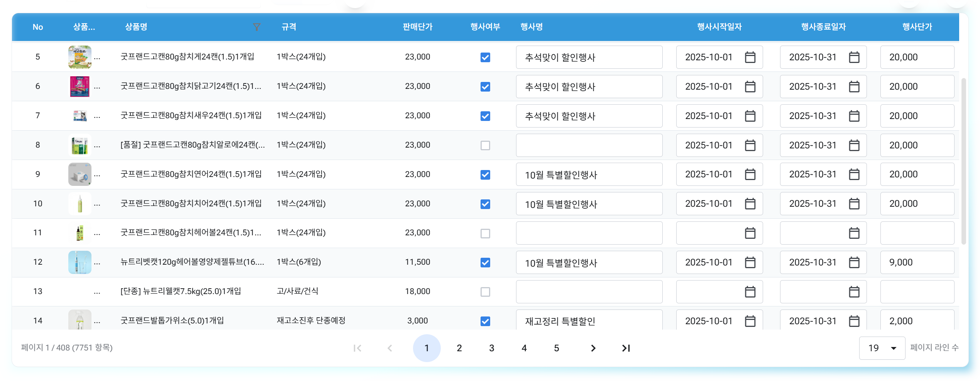
Task: Sort by 행사시작일자 column header
Action: pyautogui.click(x=719, y=27)
